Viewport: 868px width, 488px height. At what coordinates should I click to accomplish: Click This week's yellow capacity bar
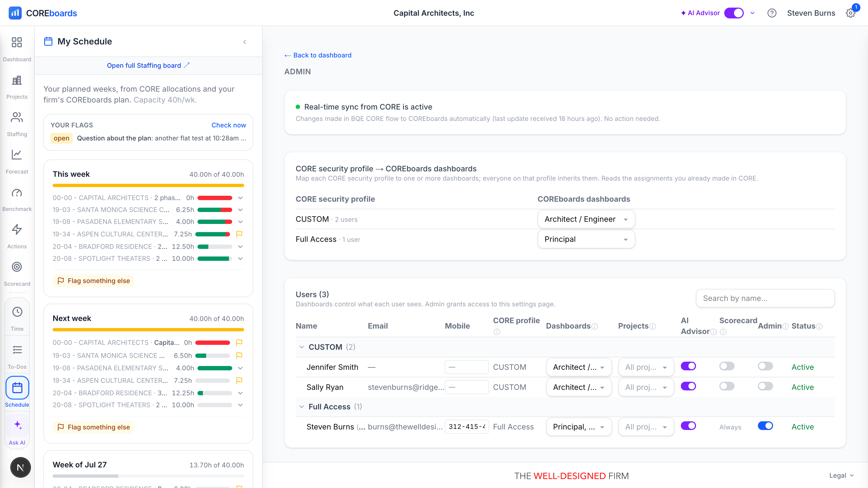[148, 185]
